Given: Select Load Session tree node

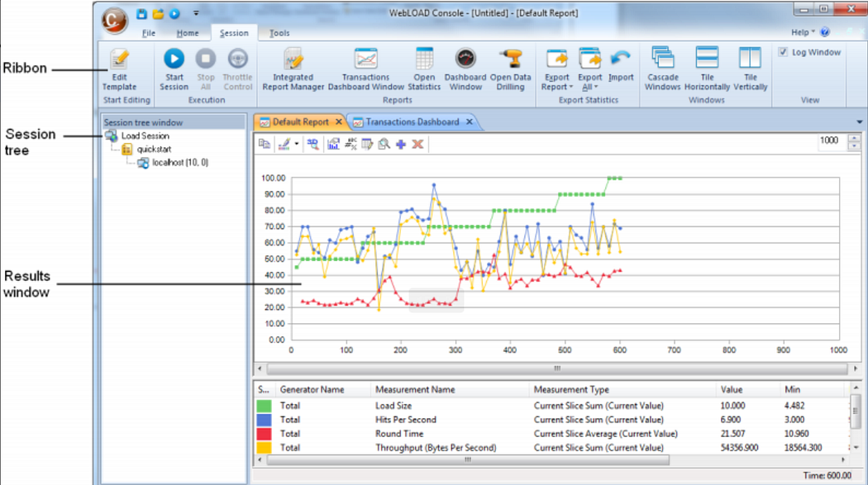Looking at the screenshot, I should 145,136.
